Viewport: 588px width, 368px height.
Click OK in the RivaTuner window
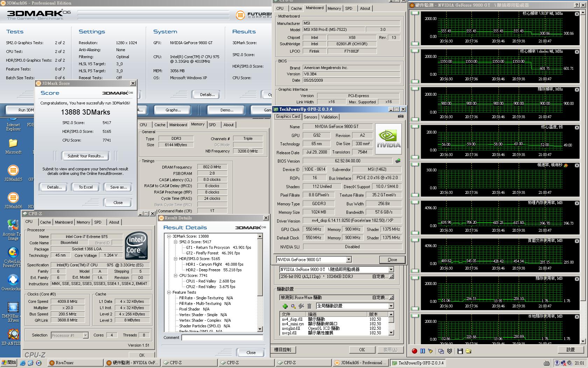(x=362, y=350)
